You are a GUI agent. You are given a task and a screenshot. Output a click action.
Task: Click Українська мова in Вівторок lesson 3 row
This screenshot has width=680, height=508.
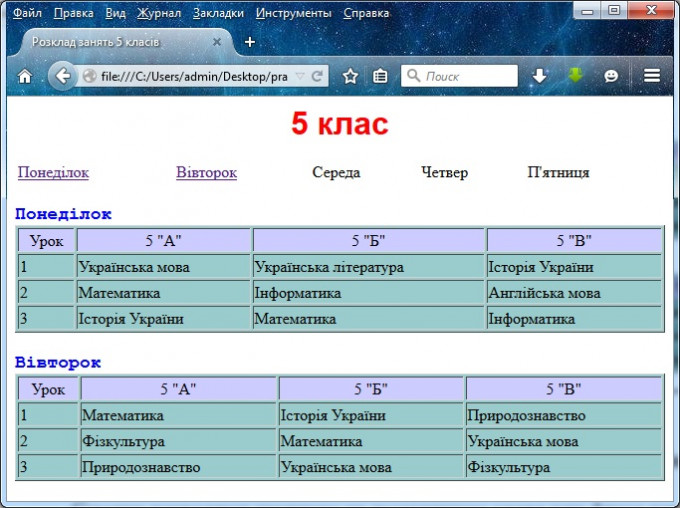tap(371, 467)
